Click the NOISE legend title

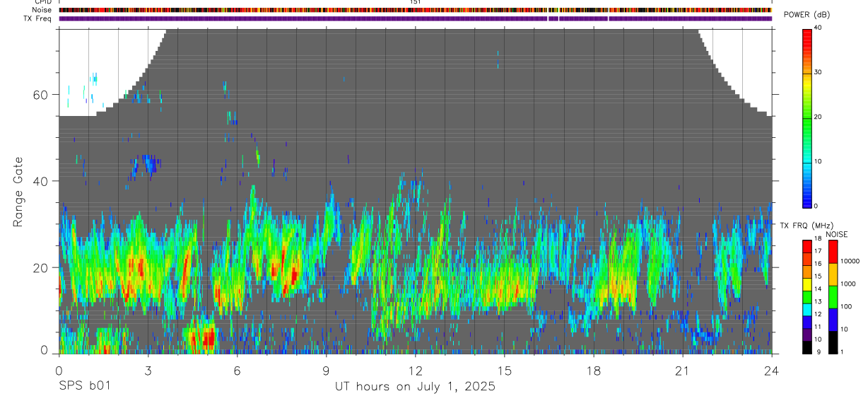coord(837,234)
